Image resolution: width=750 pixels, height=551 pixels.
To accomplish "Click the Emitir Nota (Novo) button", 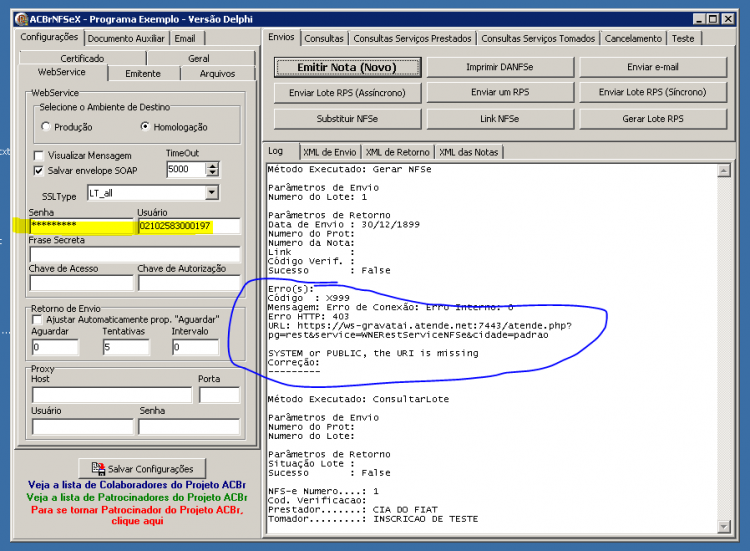I will tap(347, 67).
